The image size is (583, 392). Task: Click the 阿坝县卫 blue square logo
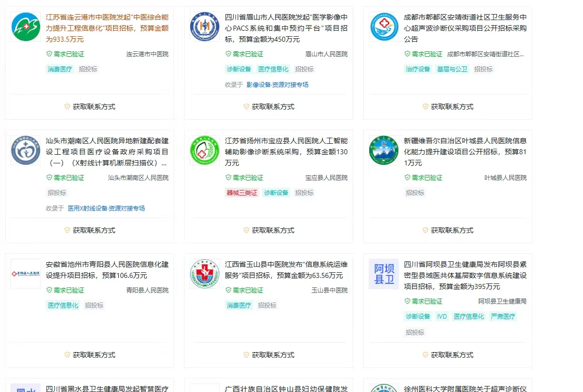coord(384,274)
